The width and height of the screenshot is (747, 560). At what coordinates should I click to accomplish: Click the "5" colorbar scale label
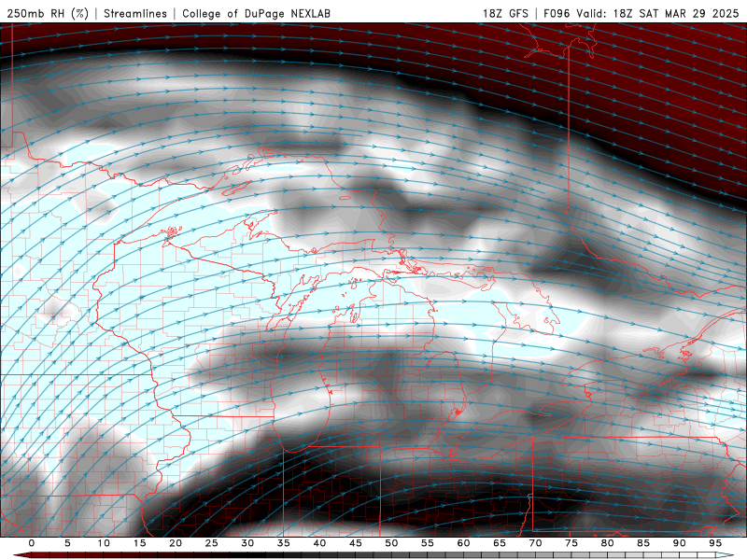tap(67, 543)
